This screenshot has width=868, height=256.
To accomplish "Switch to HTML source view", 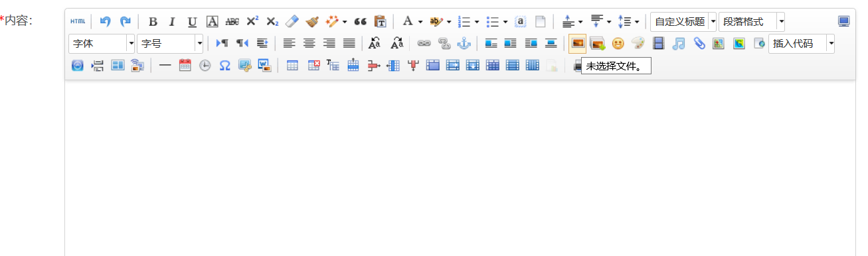I will click(x=78, y=21).
